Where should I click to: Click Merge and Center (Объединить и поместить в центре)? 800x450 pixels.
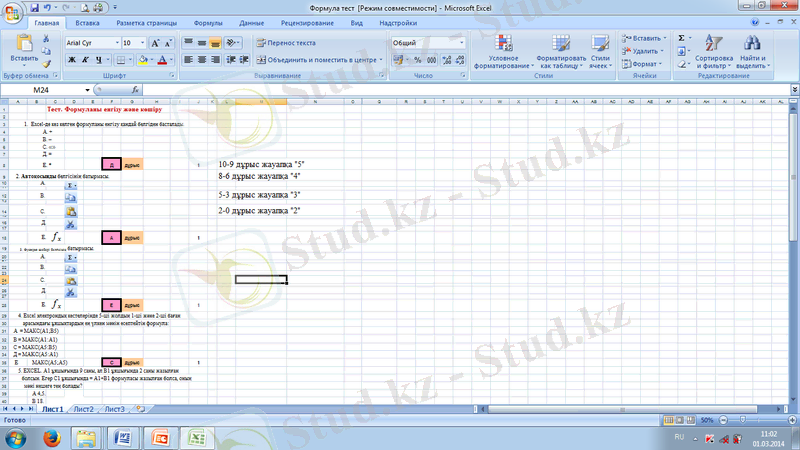click(320, 60)
